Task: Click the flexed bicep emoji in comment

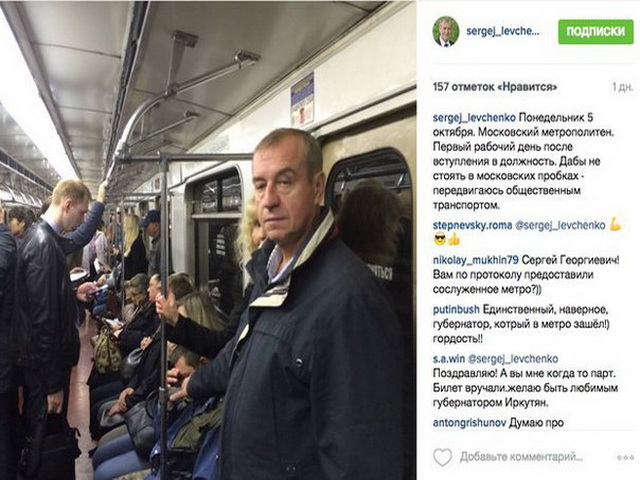Action: (615, 225)
